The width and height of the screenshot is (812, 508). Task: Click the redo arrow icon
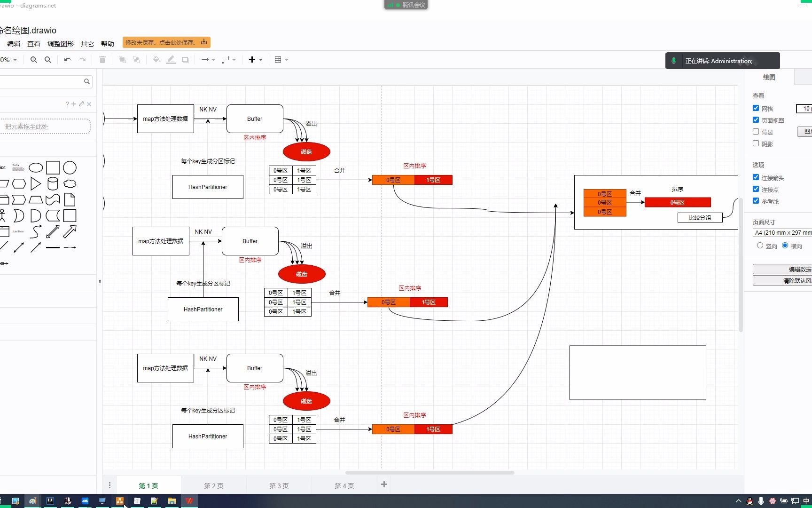pos(82,60)
